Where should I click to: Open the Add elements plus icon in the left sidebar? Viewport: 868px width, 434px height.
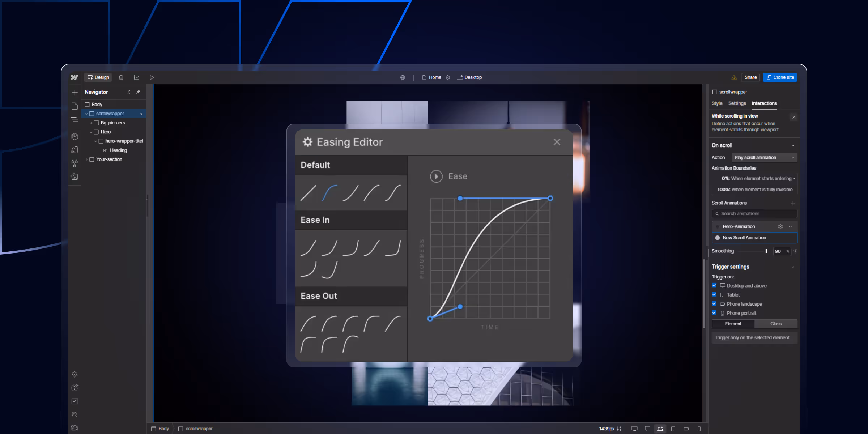click(x=75, y=93)
